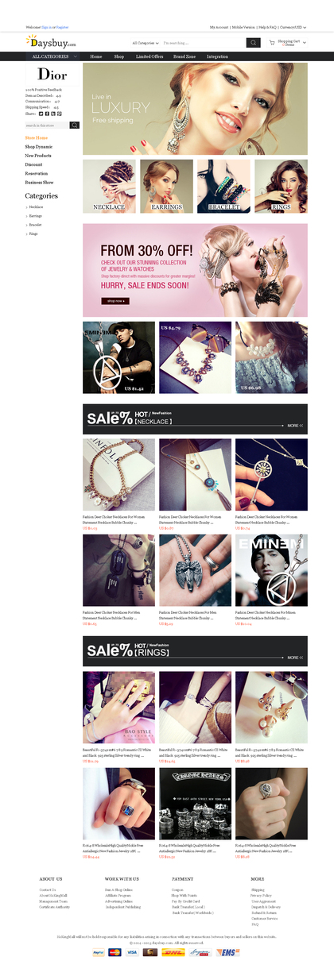Click the store search magnifier button
The height and width of the screenshot is (980, 334).
(x=75, y=125)
